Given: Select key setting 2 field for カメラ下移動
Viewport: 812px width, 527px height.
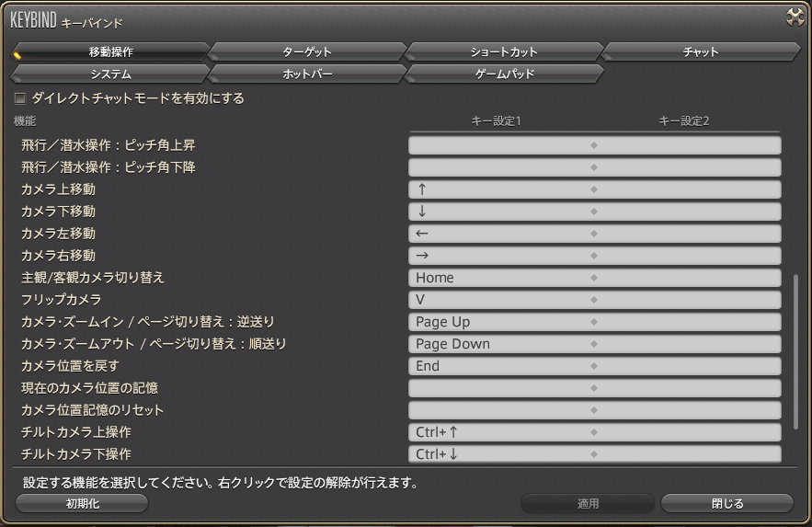Looking at the screenshot, I should coord(688,212).
